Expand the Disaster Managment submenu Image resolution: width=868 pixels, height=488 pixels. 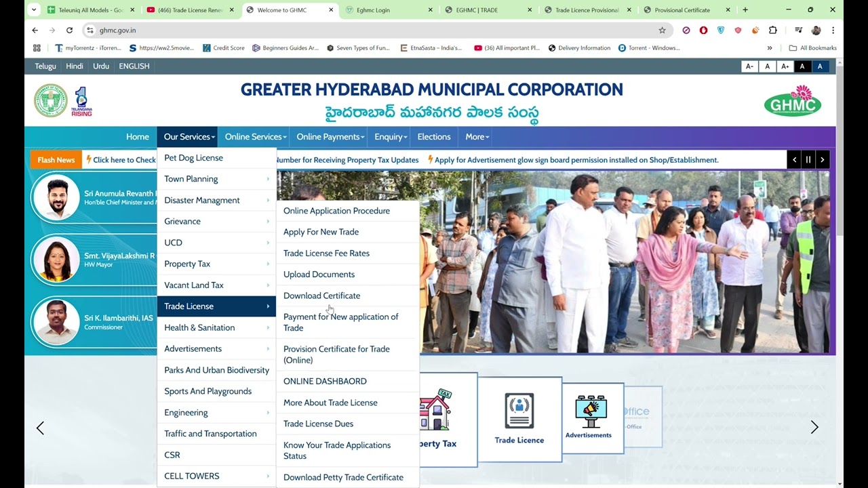pyautogui.click(x=216, y=201)
